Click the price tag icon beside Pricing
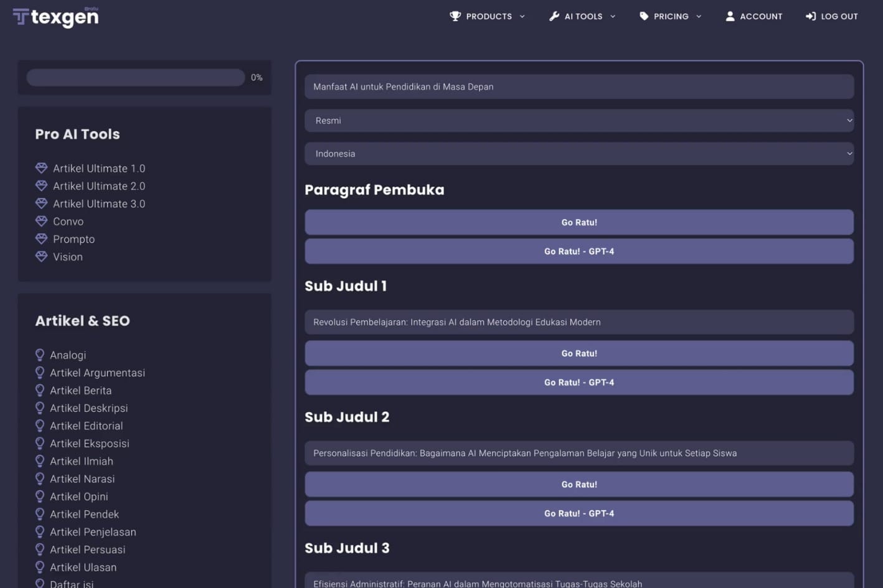Viewport: 883px width, 588px height. point(644,16)
